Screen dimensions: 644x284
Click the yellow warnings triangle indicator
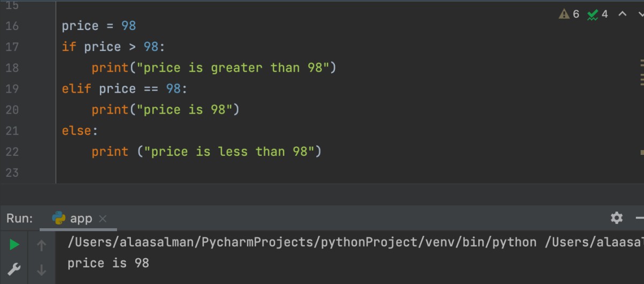tap(565, 14)
